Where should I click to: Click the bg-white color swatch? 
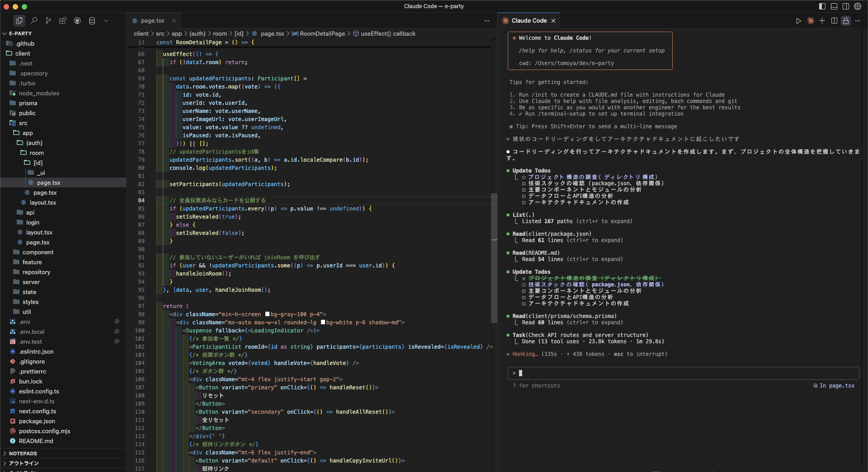point(323,322)
